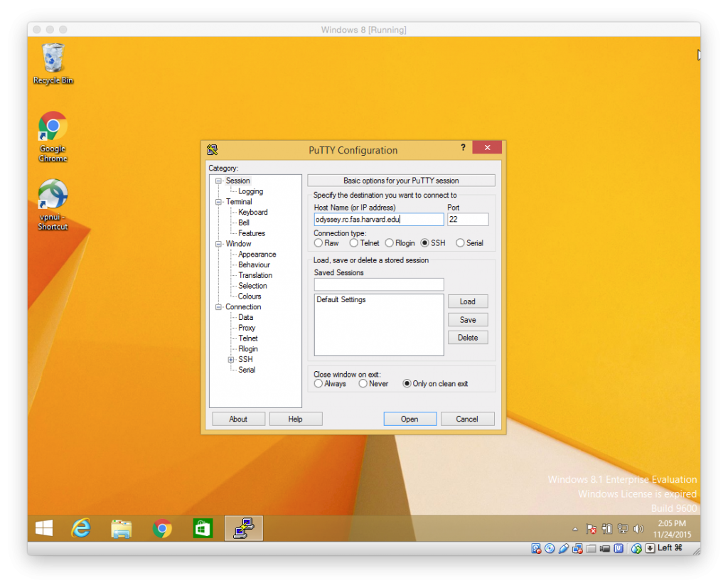Click the volume speaker tray icon
The width and height of the screenshot is (728, 588).
point(639,529)
